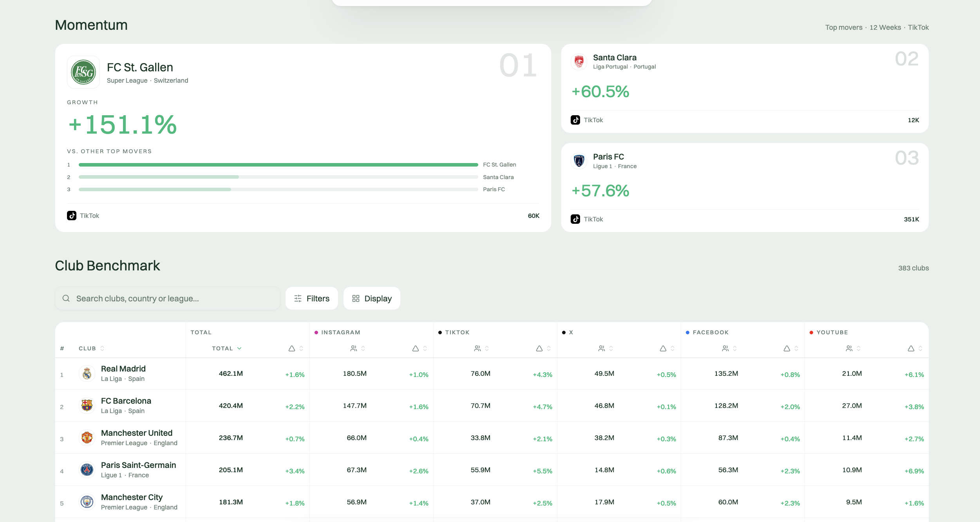Click the Paris Saint-Germain crest in the table

pyautogui.click(x=87, y=470)
